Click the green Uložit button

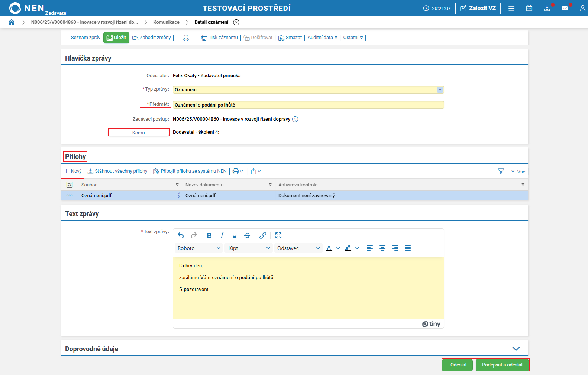pos(116,37)
